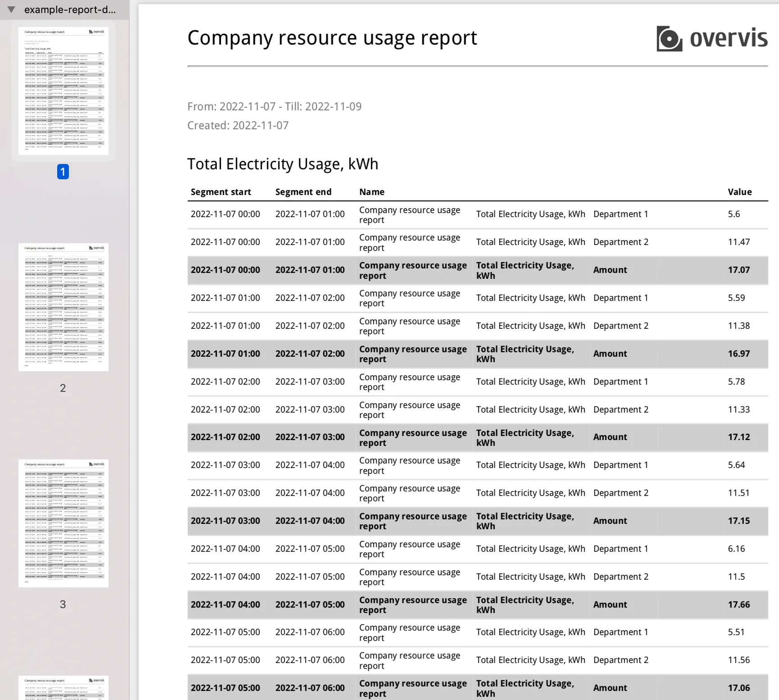The height and width of the screenshot is (700, 779).
Task: Click the Amount value 17.07
Action: [x=739, y=270]
